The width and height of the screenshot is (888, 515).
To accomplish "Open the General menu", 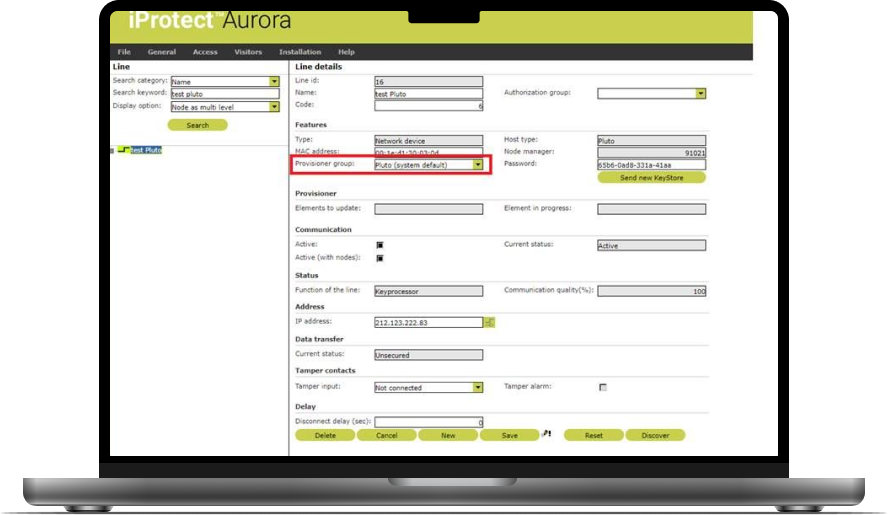I will click(x=162, y=52).
